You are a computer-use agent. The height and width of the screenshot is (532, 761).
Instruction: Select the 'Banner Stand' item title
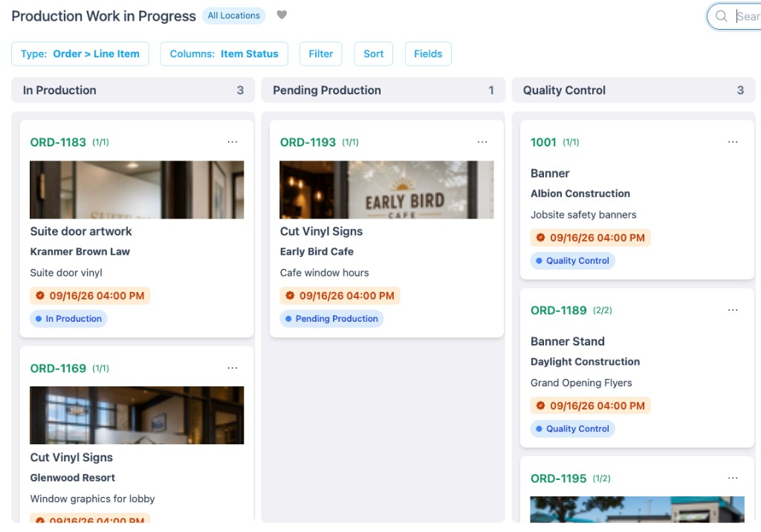pyautogui.click(x=567, y=341)
